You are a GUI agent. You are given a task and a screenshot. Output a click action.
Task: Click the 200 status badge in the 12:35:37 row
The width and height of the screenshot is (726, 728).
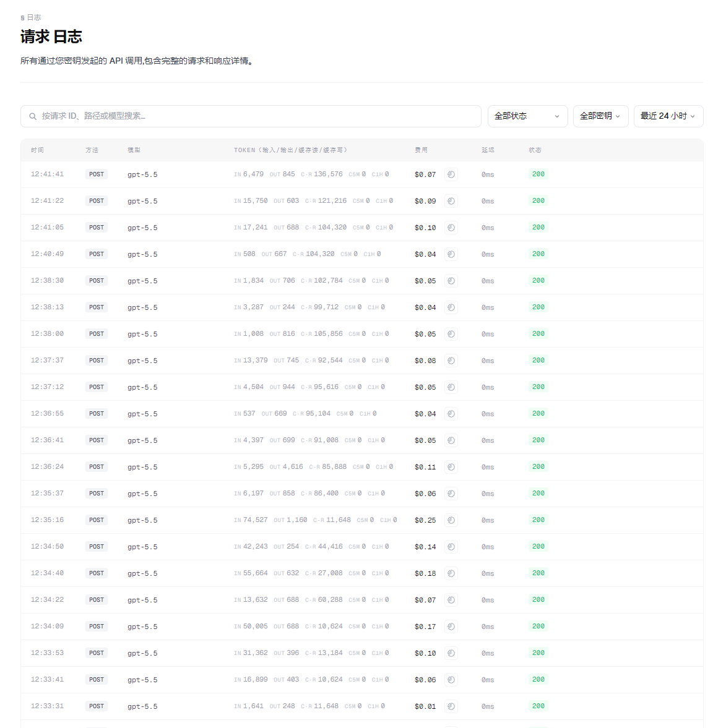pyautogui.click(x=538, y=493)
